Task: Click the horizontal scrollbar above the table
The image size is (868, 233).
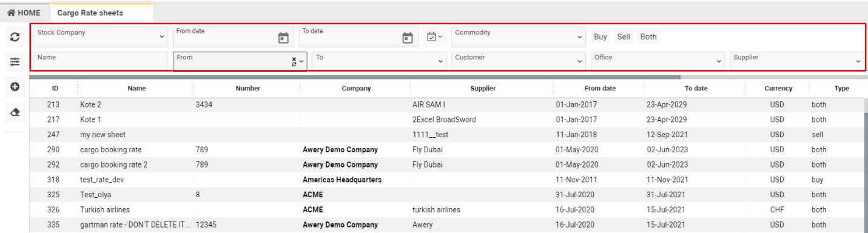Action: click(x=355, y=77)
